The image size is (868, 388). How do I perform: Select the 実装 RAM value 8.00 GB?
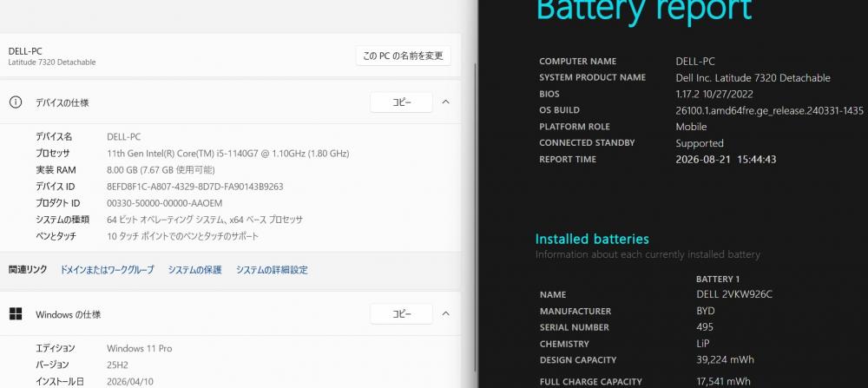tap(161, 170)
